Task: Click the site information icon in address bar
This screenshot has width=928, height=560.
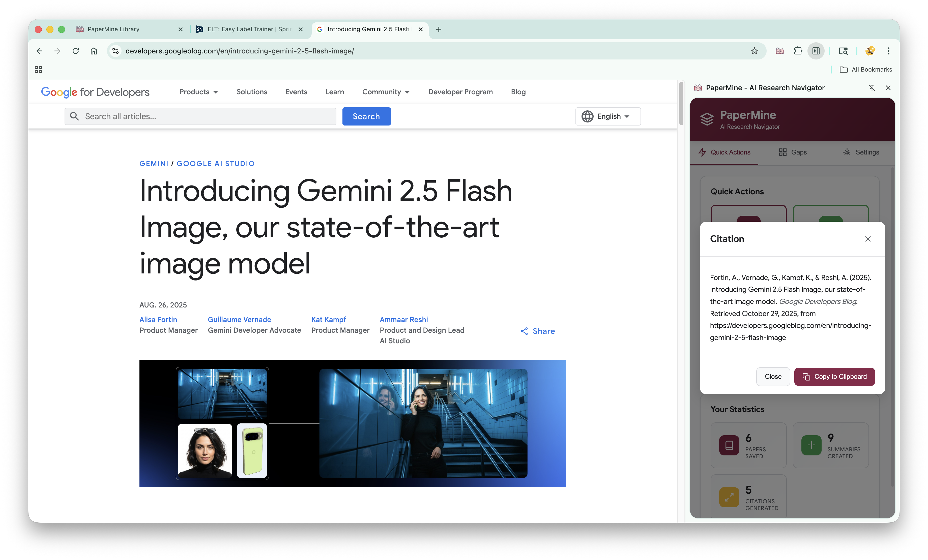Action: 116,51
